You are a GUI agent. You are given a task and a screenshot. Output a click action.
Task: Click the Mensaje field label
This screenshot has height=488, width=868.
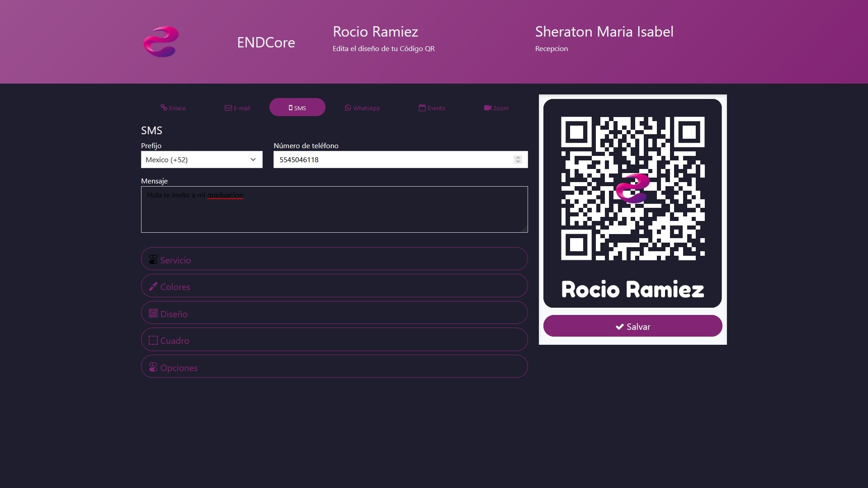pos(154,181)
